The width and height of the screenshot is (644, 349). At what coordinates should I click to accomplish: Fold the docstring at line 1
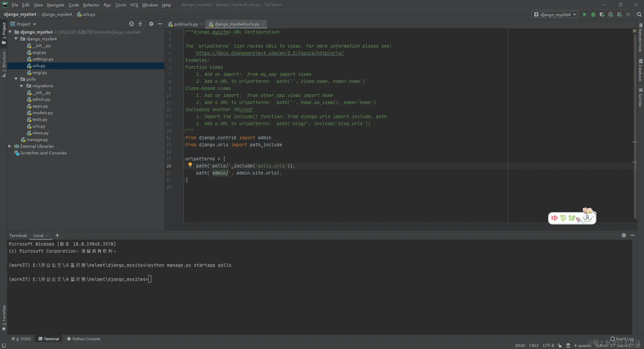(x=183, y=32)
